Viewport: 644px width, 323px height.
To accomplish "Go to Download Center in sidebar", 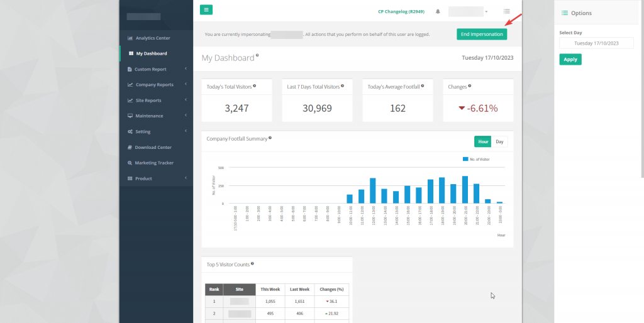I will [x=153, y=147].
